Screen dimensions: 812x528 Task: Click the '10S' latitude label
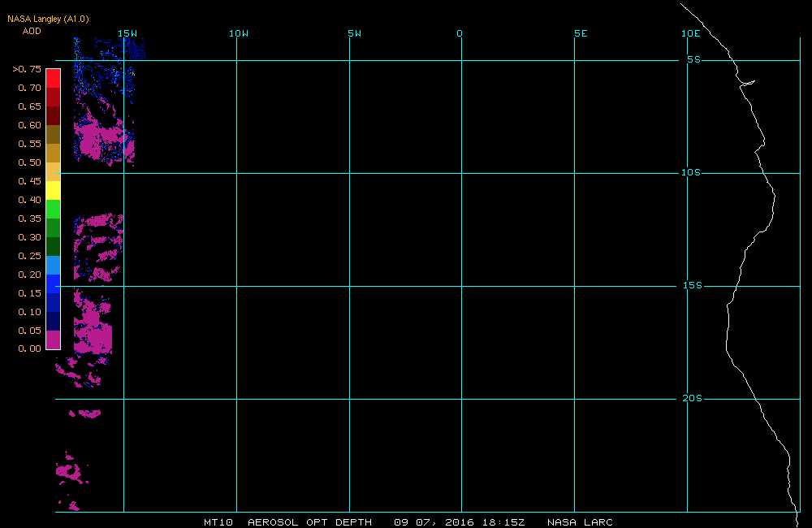pos(691,172)
